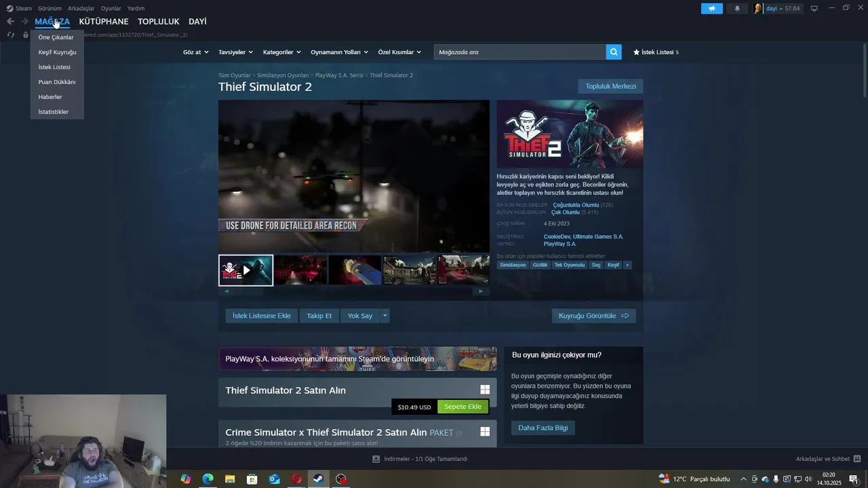Click Simülasyon Oyunları breadcrumb link
Image resolution: width=868 pixels, height=488 pixels.
point(283,75)
